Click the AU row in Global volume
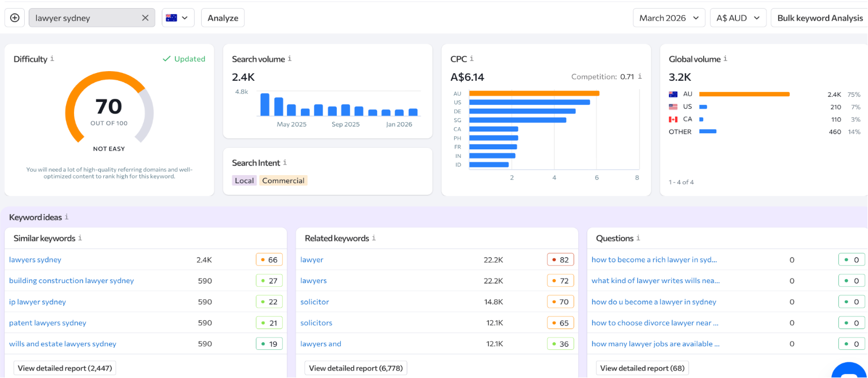The height and width of the screenshot is (378, 868). point(764,94)
